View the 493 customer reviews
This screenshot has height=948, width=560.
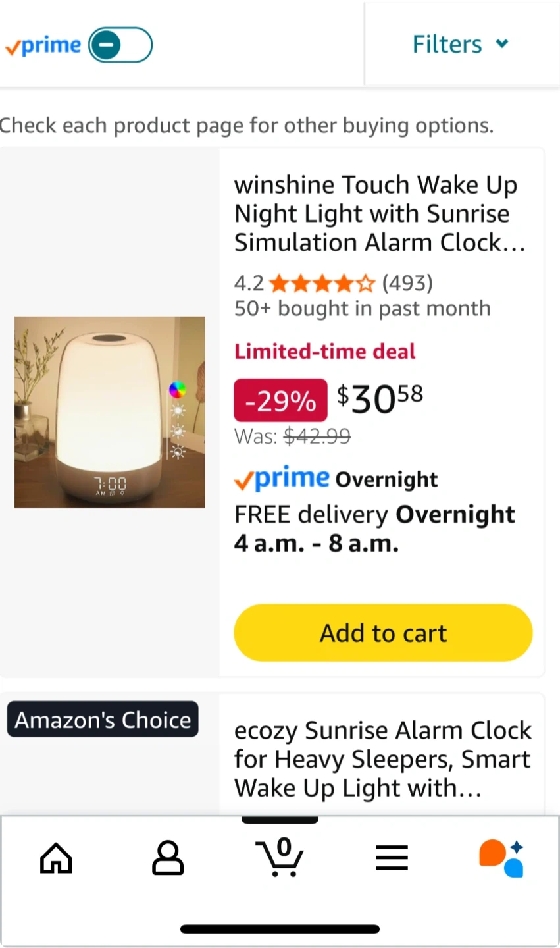[x=407, y=283]
